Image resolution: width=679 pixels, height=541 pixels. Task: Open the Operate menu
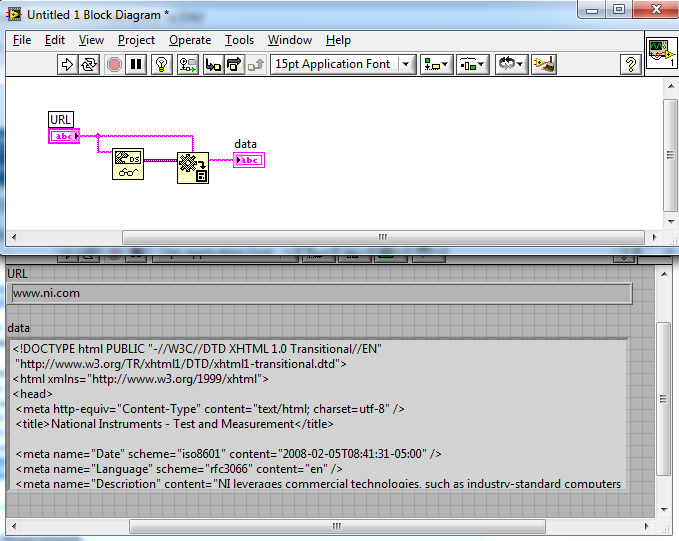[x=190, y=40]
